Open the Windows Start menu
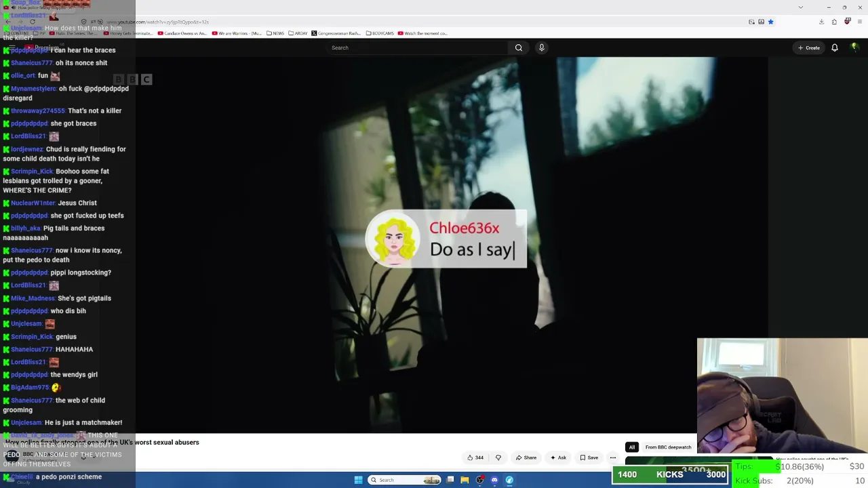868x488 pixels. [358, 480]
